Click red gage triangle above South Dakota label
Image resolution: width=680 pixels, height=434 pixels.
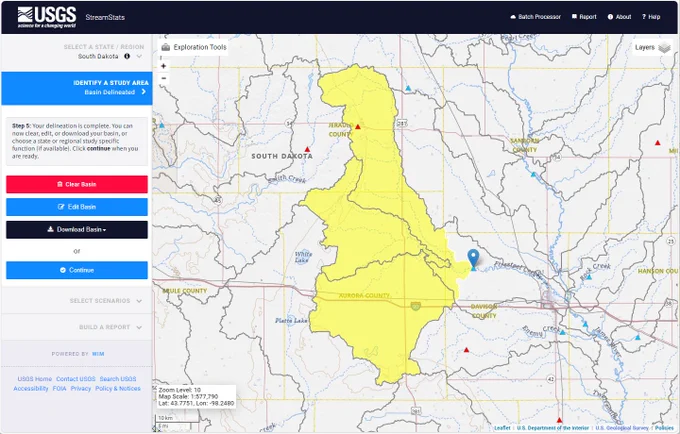tap(307, 149)
